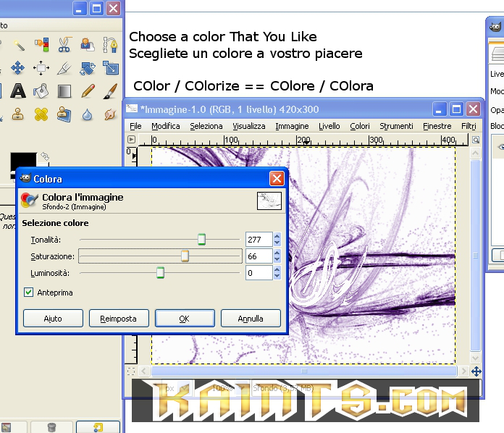Click the Aiuto button
Image resolution: width=504 pixels, height=433 pixels.
click(53, 319)
